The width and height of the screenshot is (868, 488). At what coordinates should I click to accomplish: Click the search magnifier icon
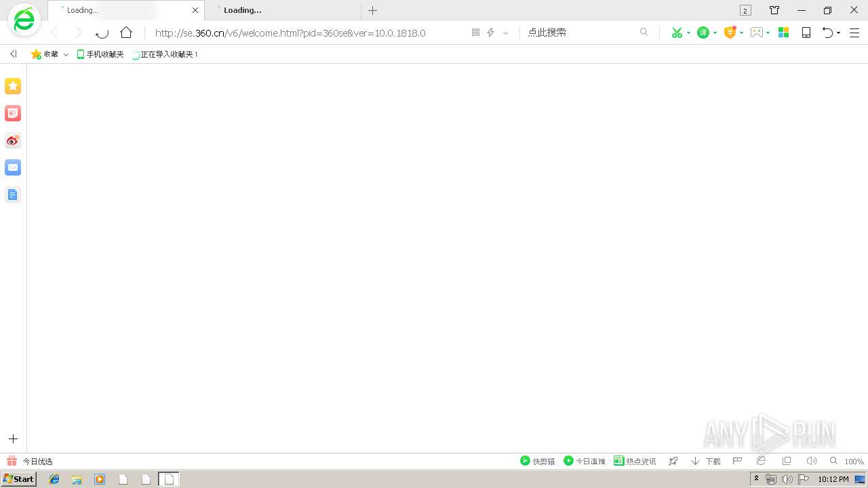(644, 33)
